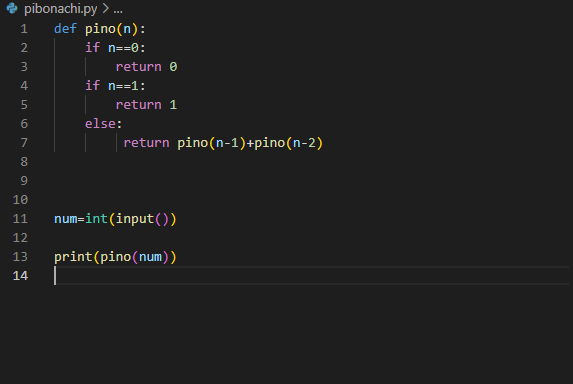
Task: Click the 'return' keyword on line 7
Action: pos(146,143)
